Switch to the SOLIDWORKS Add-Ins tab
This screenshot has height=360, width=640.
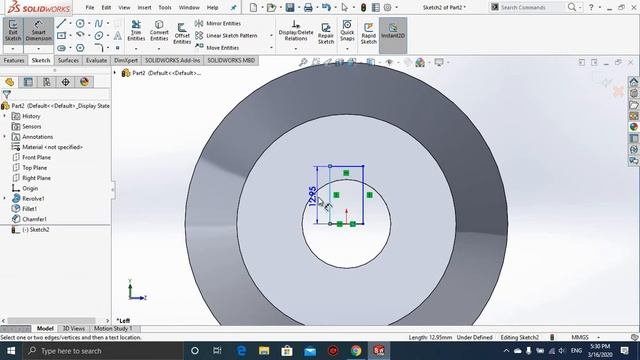click(173, 60)
